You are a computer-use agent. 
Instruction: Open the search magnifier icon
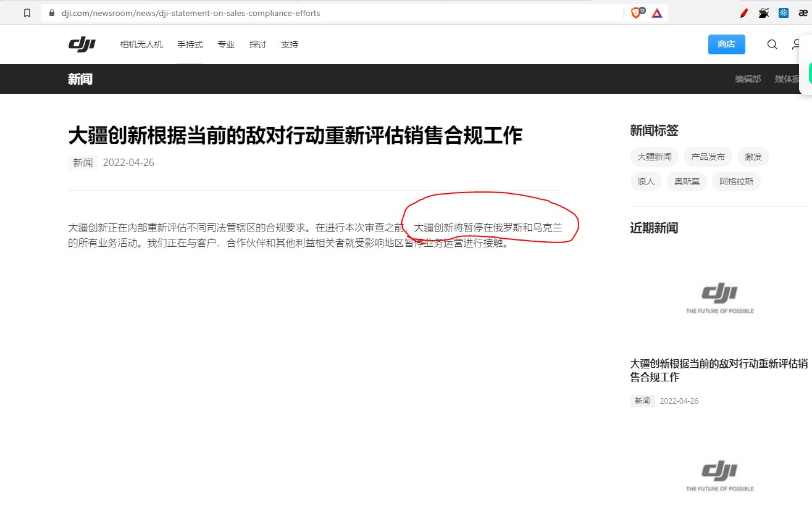[x=772, y=44]
